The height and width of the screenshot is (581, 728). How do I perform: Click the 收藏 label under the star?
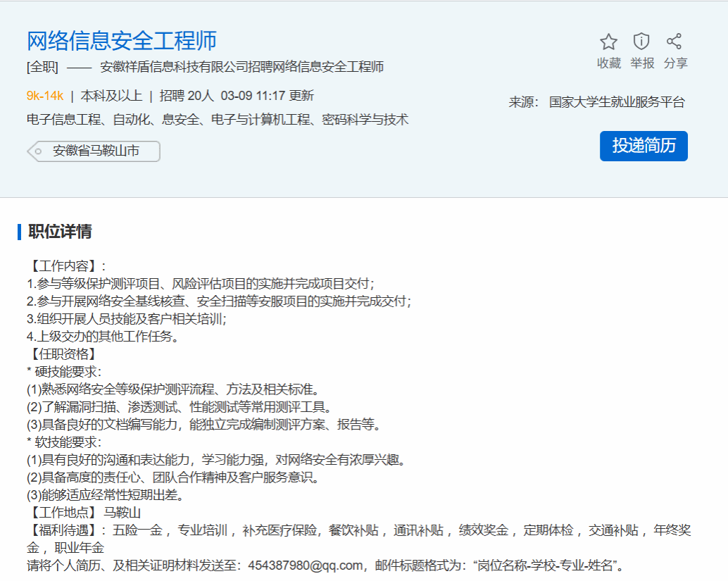point(608,63)
